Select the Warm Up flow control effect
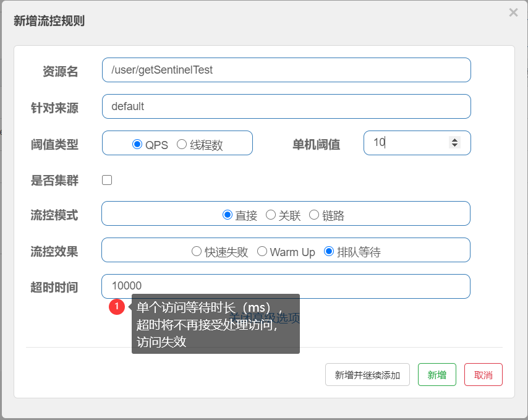Screen dimensions: 528x420 click(x=262, y=250)
